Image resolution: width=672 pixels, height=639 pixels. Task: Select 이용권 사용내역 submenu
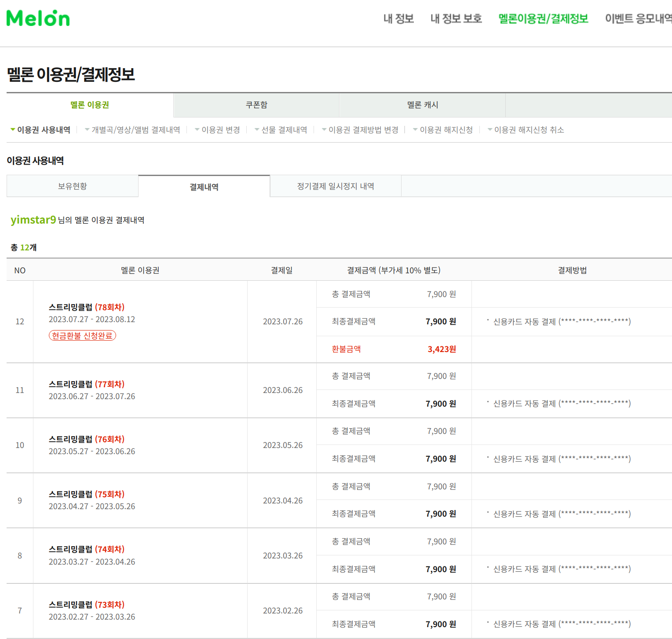click(44, 130)
